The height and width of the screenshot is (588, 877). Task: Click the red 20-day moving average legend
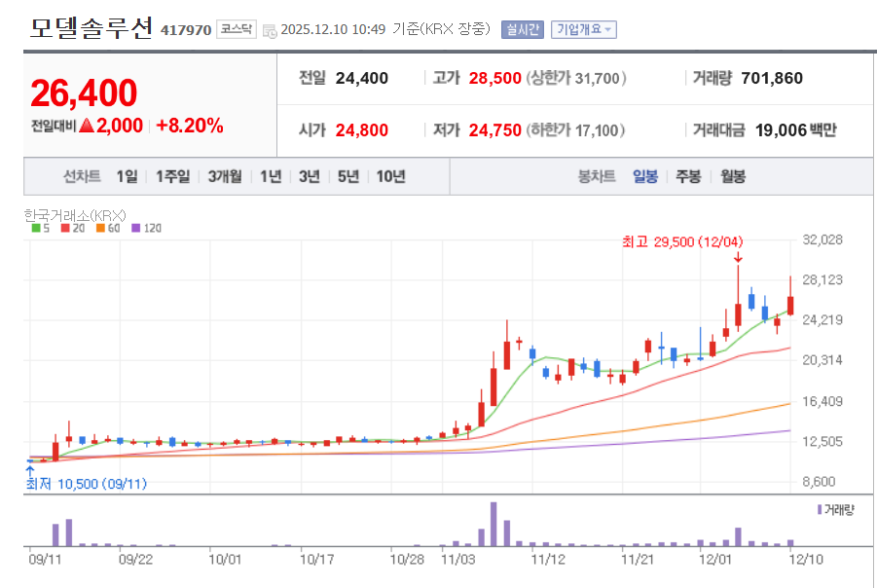click(x=64, y=228)
